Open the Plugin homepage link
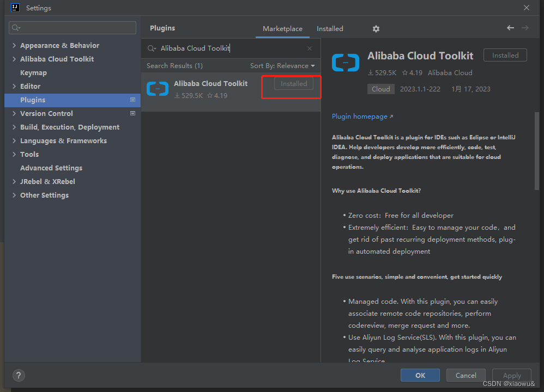The image size is (544, 392). click(x=359, y=116)
